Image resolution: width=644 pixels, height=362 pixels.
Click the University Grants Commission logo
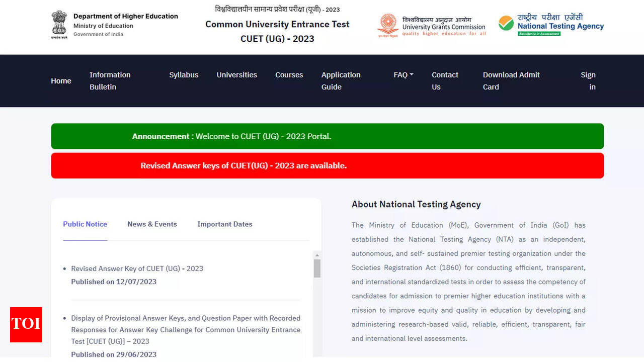388,25
